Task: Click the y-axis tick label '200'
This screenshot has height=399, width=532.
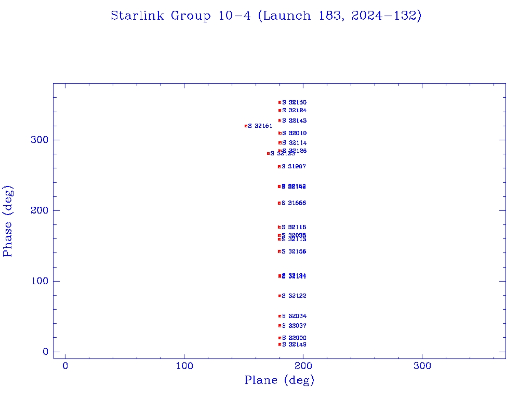Action: point(39,210)
